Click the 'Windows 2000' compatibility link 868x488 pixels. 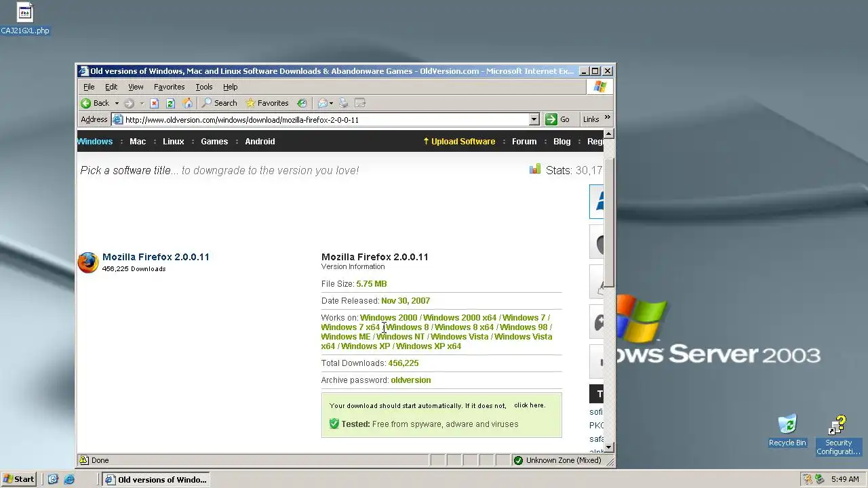click(x=389, y=318)
